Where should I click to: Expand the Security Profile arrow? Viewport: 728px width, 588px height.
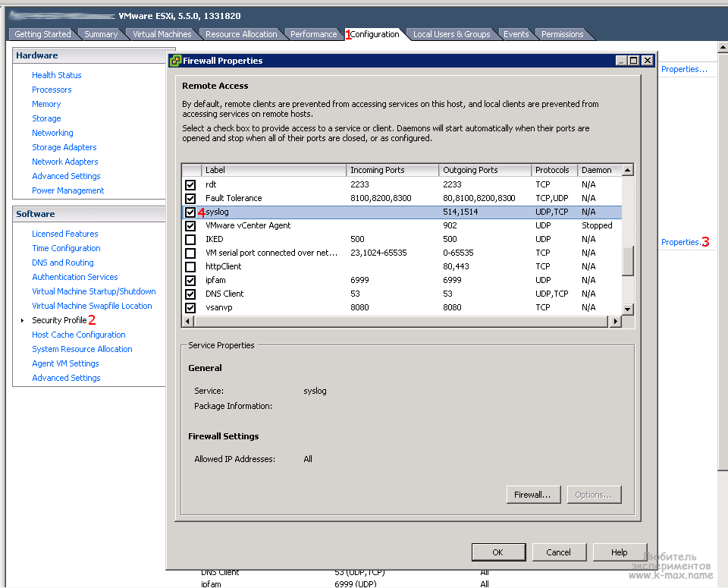tap(22, 320)
